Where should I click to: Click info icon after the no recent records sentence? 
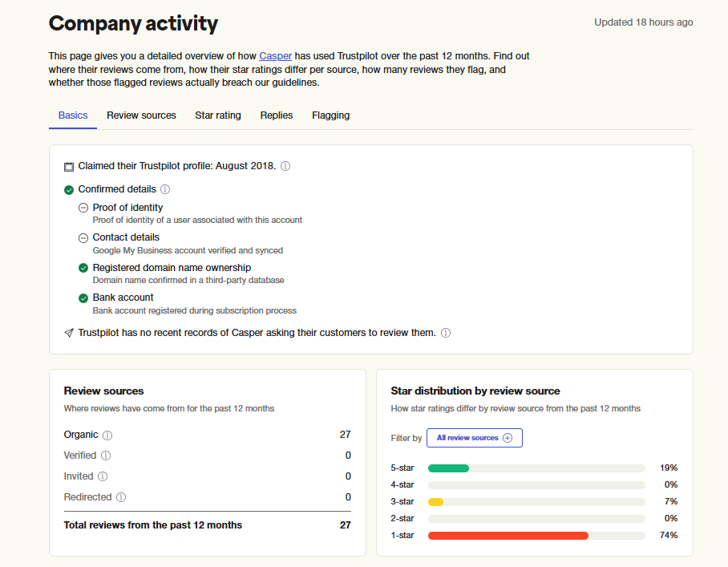[x=446, y=333]
